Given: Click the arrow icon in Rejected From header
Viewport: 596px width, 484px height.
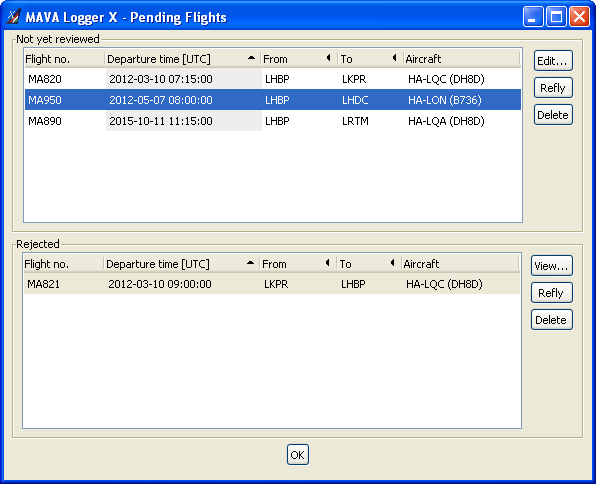Looking at the screenshot, I should [x=327, y=262].
